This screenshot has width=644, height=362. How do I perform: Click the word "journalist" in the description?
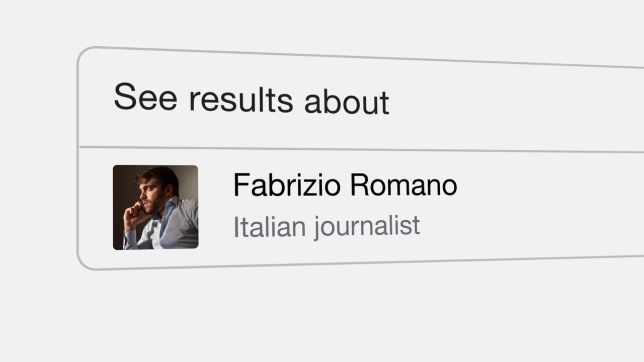(x=367, y=227)
